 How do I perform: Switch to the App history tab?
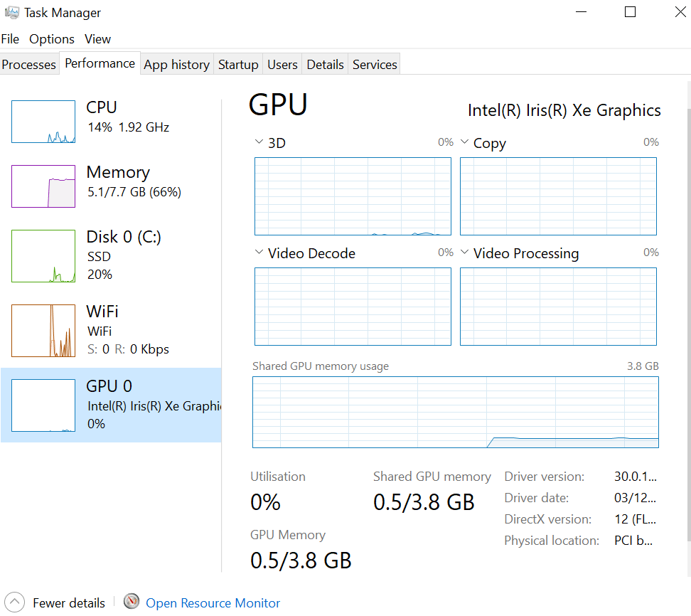pos(177,65)
